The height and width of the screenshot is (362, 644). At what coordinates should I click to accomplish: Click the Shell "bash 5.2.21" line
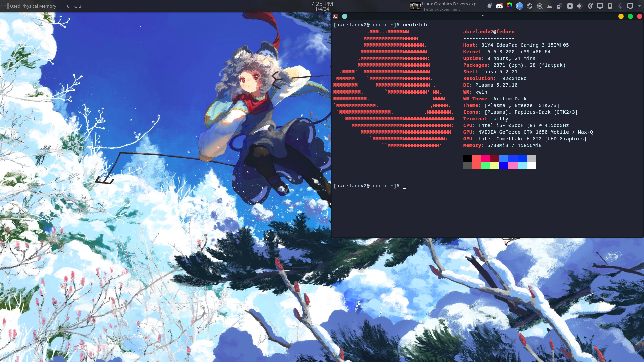pyautogui.click(x=490, y=72)
